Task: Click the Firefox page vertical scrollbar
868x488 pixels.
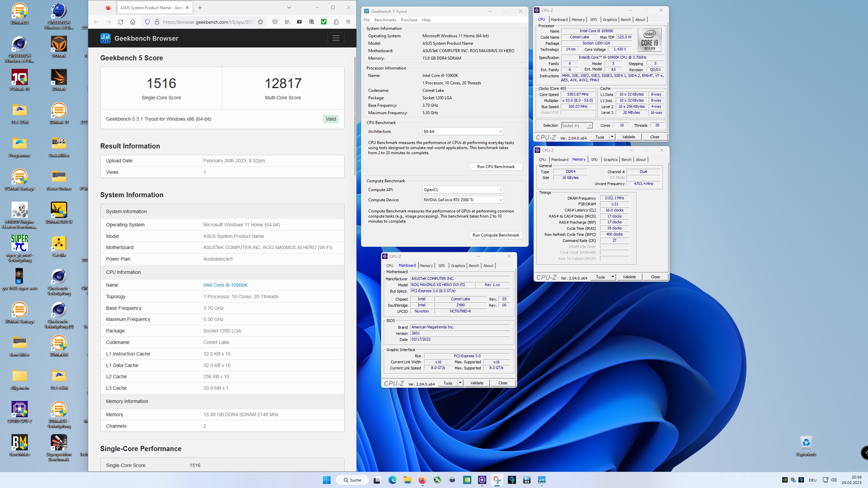Action: (x=355, y=115)
